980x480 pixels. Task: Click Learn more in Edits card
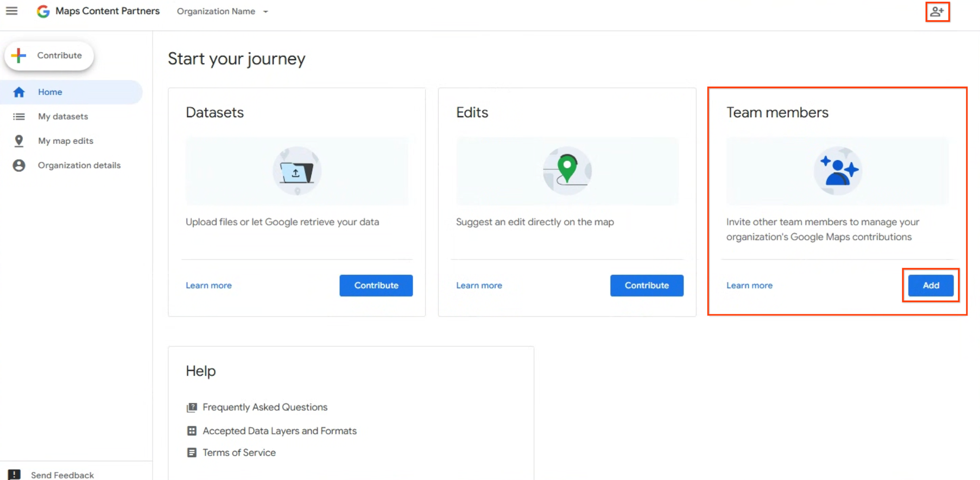point(479,286)
